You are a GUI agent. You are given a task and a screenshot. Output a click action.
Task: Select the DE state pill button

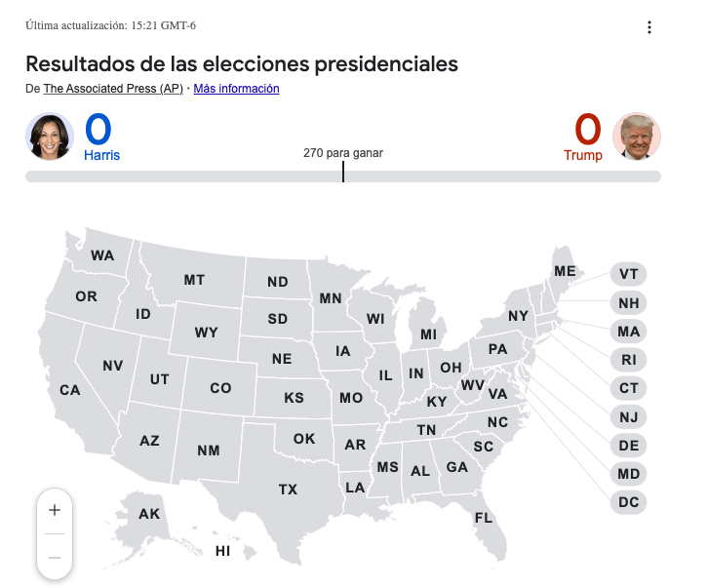[628, 446]
